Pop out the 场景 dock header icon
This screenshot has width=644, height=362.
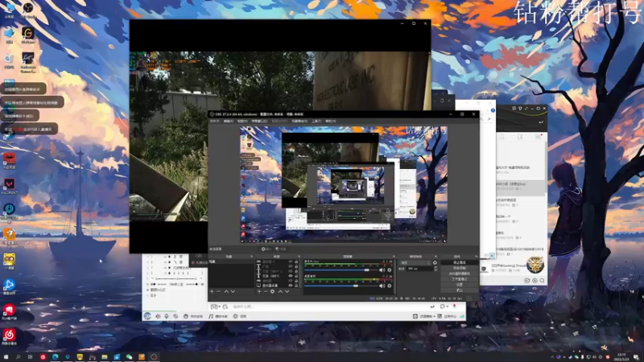251,257
